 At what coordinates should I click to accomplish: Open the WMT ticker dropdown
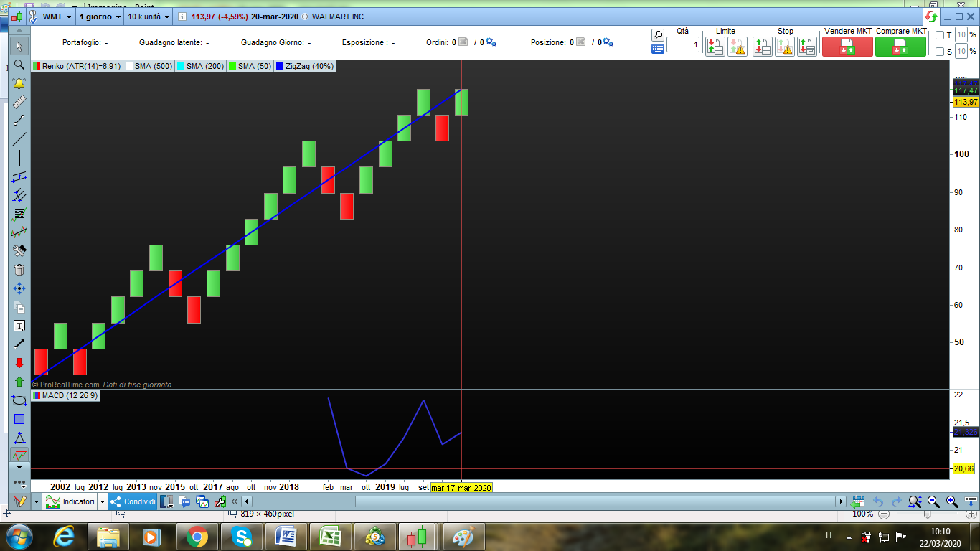(x=57, y=17)
